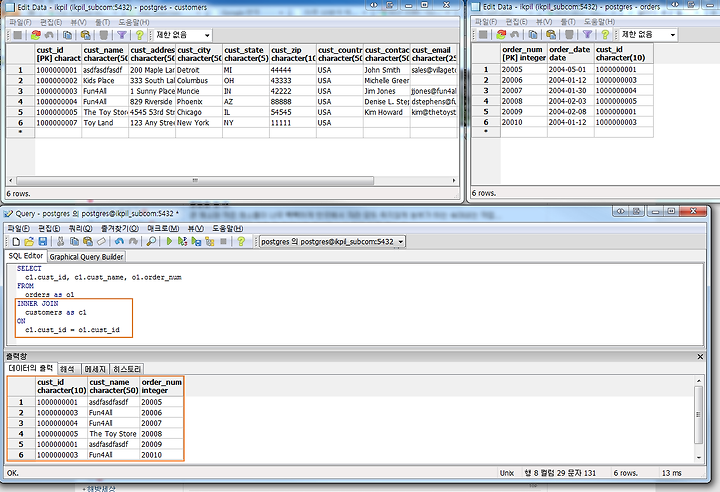Select '2004-05-01' date cell in orders window
Viewport: 720px width, 492px height.
571,69
